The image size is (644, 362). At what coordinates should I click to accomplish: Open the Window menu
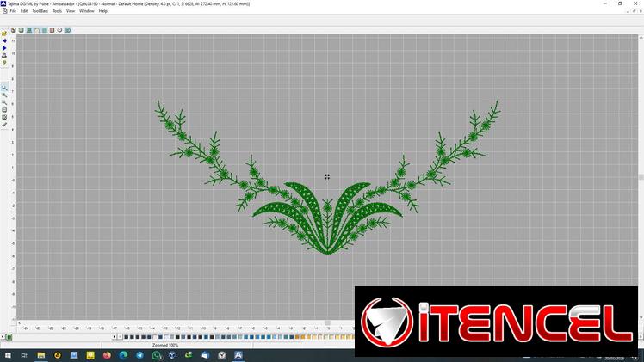point(86,11)
